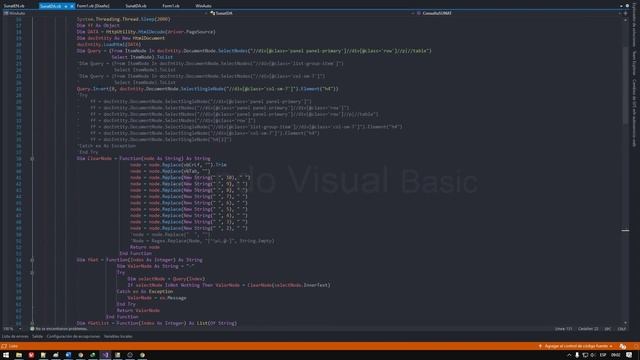Open the WinAuto document tab

(x=203, y=6)
